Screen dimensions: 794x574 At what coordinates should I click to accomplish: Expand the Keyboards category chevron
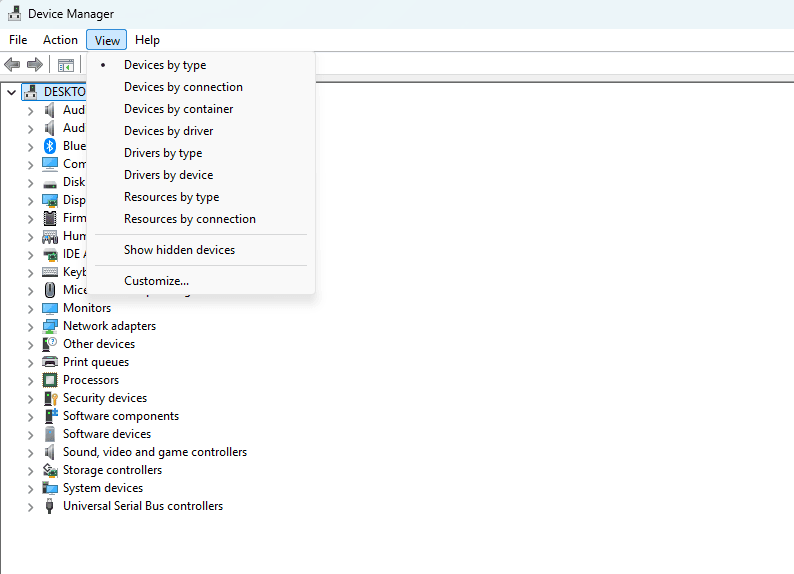point(30,273)
